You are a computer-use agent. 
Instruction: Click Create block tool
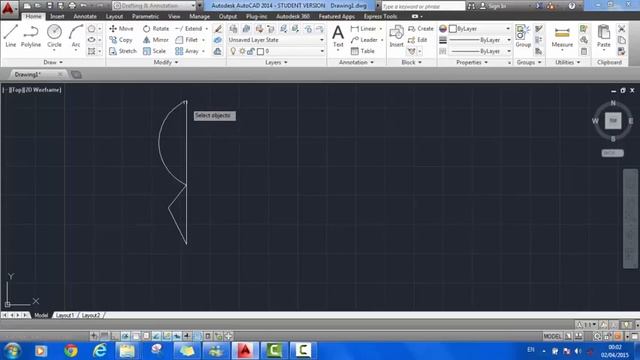[421, 29]
